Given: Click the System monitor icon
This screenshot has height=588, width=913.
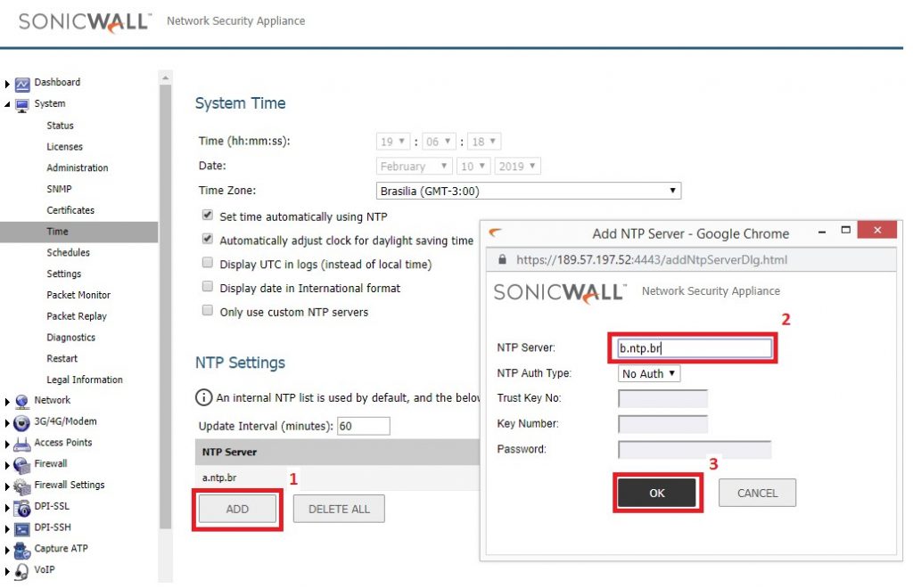Looking at the screenshot, I should [22, 105].
